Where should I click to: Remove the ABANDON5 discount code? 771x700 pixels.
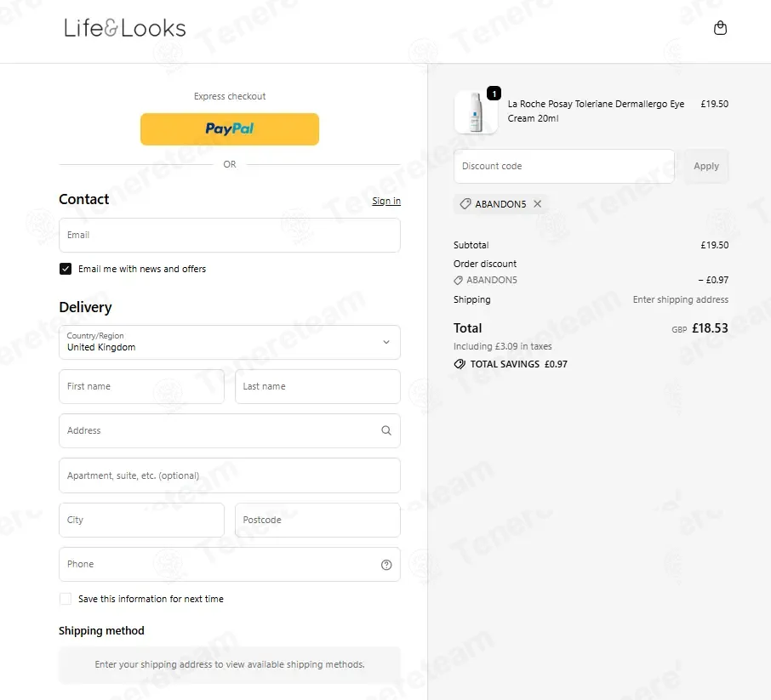click(x=538, y=203)
